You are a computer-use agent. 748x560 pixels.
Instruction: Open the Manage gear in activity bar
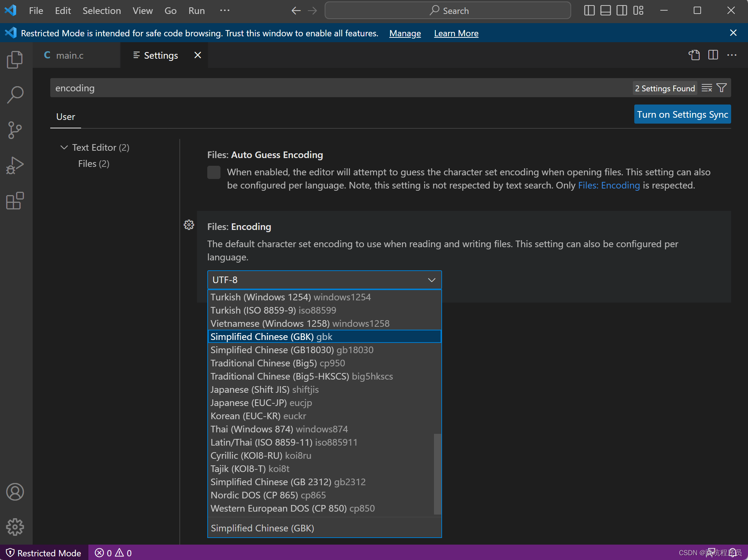(15, 527)
